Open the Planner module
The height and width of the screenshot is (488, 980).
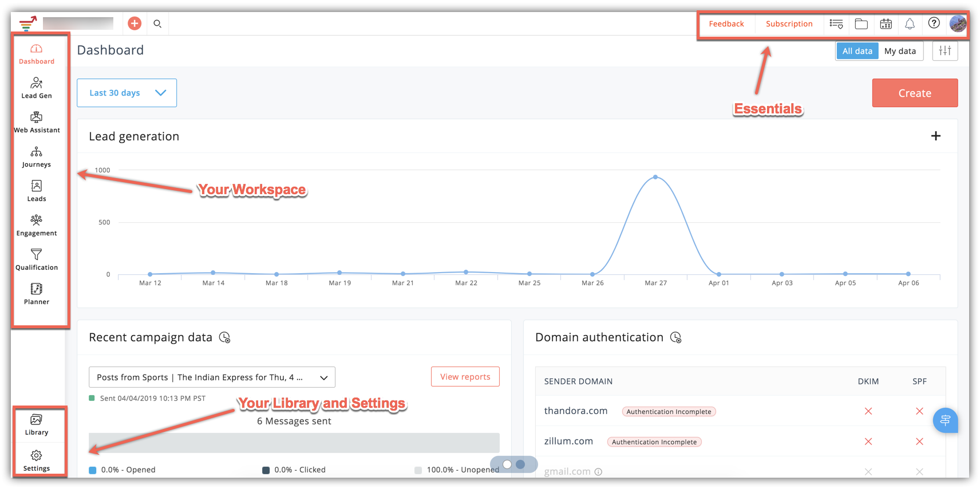[37, 294]
